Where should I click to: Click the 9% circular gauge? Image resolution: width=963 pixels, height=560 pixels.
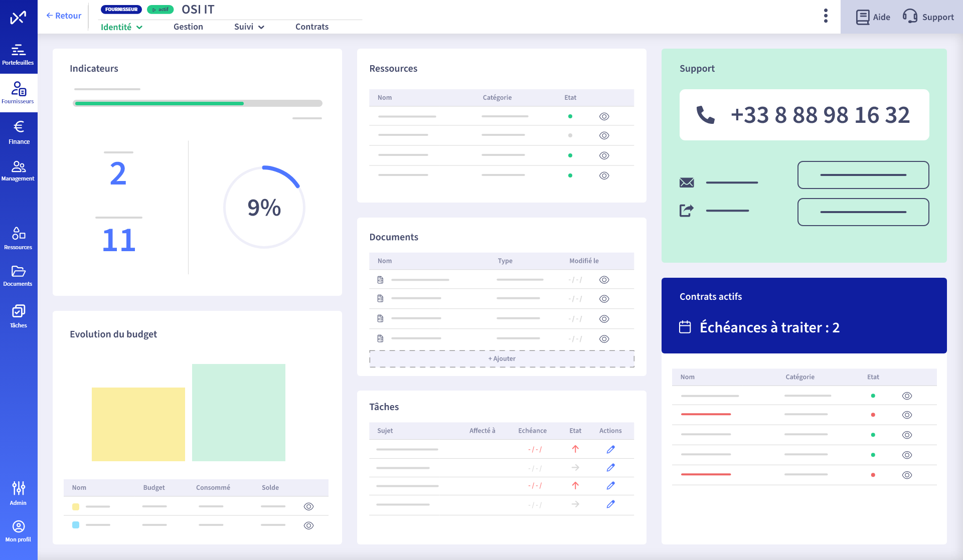pos(264,207)
